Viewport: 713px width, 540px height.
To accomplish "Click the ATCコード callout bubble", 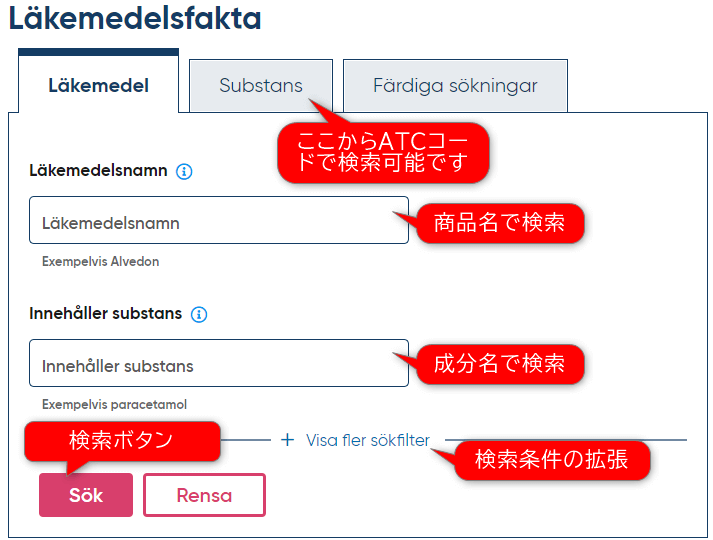I will coord(383,151).
